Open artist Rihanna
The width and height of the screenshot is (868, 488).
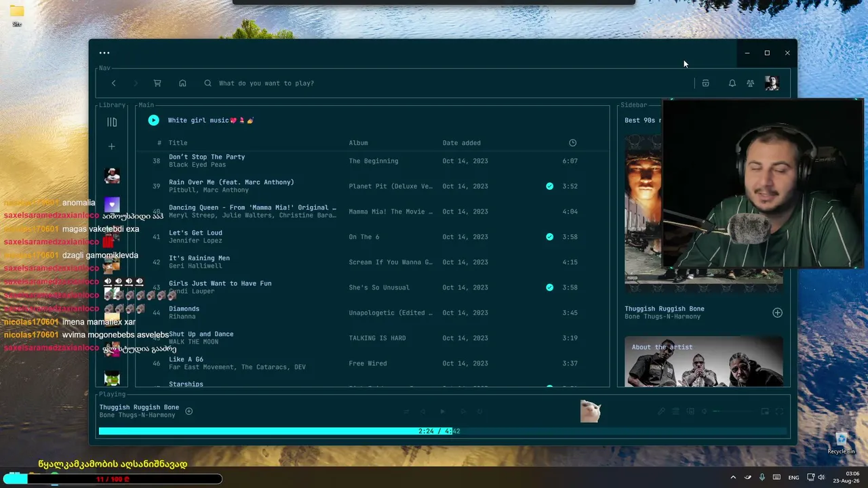click(182, 317)
